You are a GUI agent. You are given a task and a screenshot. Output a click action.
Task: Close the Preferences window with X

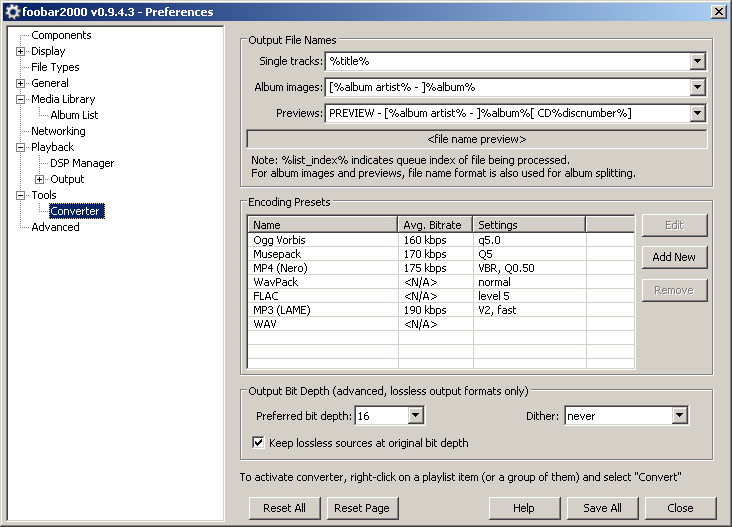tap(717, 11)
